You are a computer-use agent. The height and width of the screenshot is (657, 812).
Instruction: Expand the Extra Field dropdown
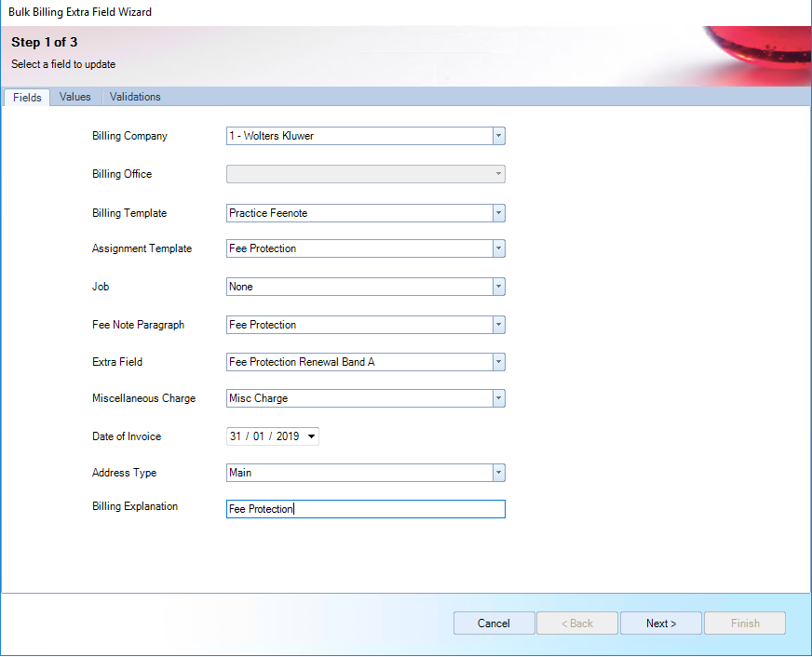pos(498,362)
